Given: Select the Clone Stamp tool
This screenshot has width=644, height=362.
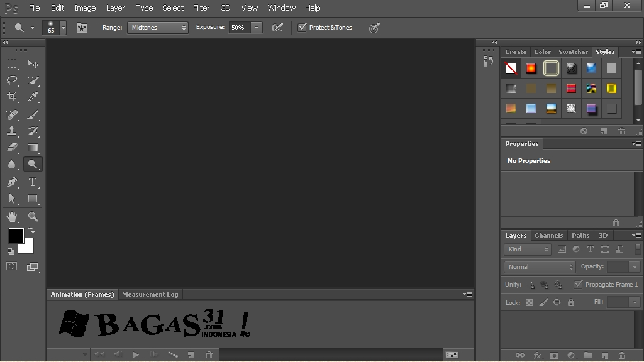Looking at the screenshot, I should (12, 131).
